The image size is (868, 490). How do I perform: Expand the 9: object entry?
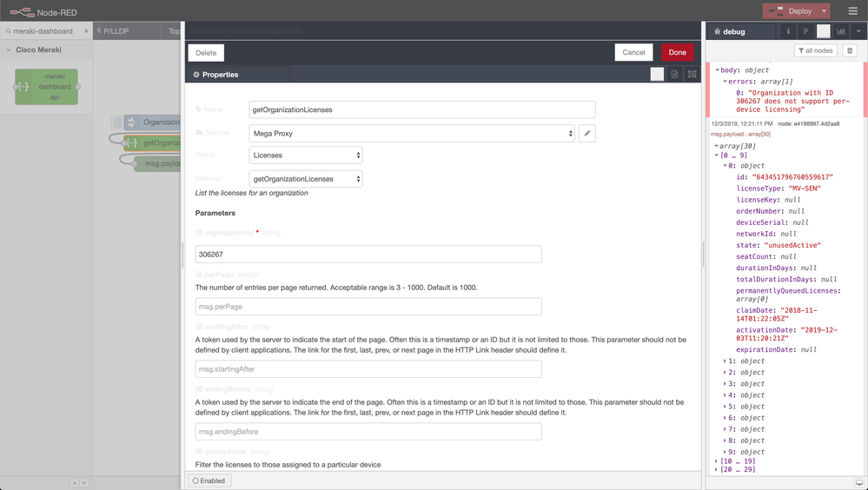tap(726, 452)
